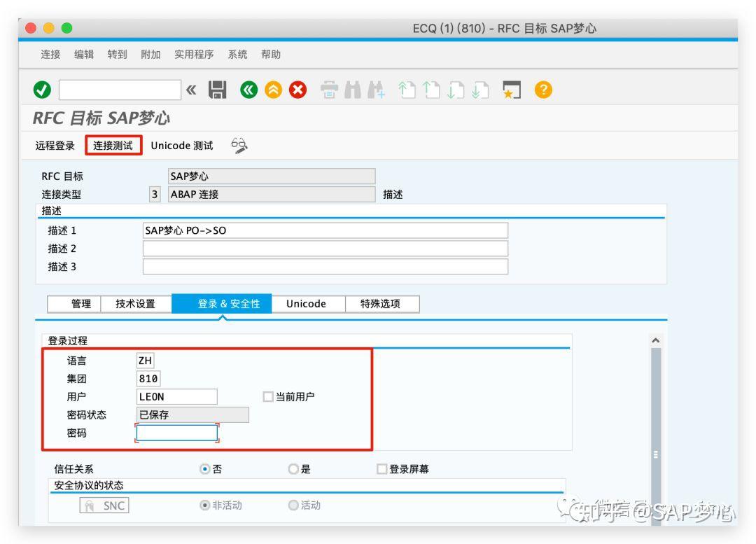The width and height of the screenshot is (756, 544).
Task: Click the scrollbar up arrow
Action: click(656, 340)
